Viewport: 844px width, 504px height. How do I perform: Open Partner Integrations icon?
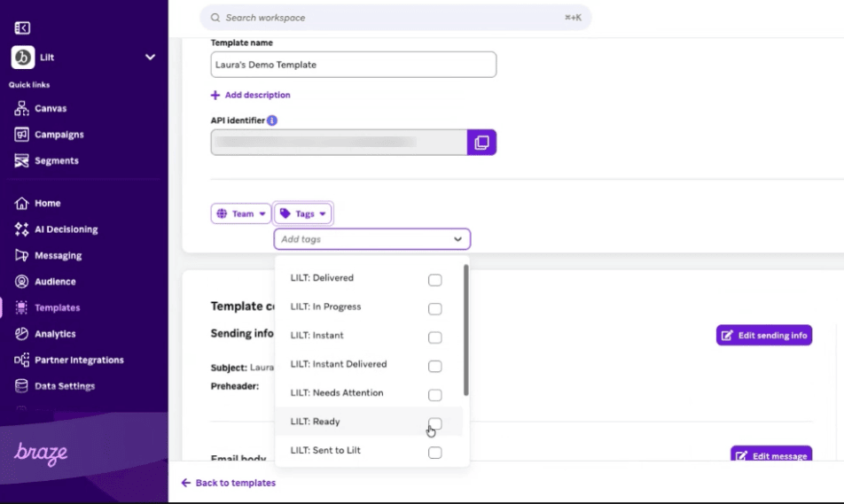(x=21, y=360)
